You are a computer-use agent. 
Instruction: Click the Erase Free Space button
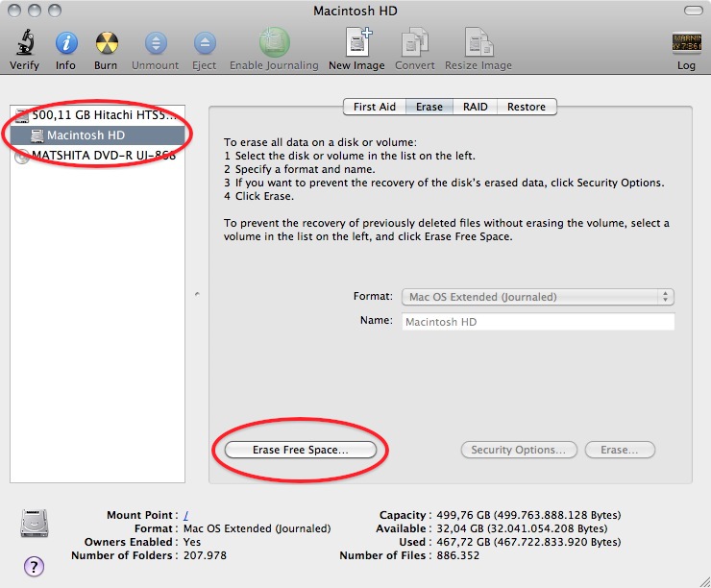(300, 450)
